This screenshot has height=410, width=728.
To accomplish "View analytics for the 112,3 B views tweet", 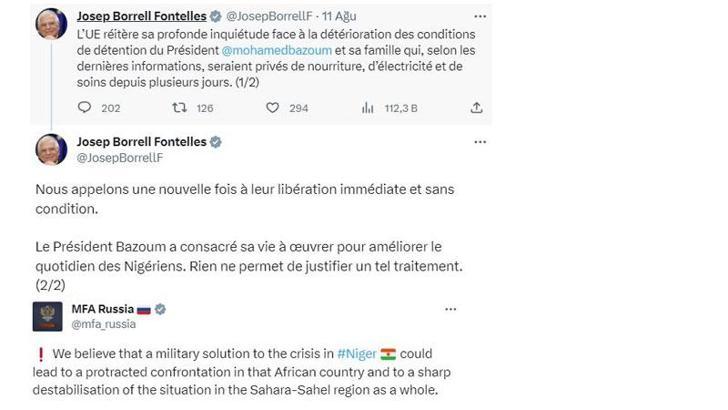I will coord(368,108).
